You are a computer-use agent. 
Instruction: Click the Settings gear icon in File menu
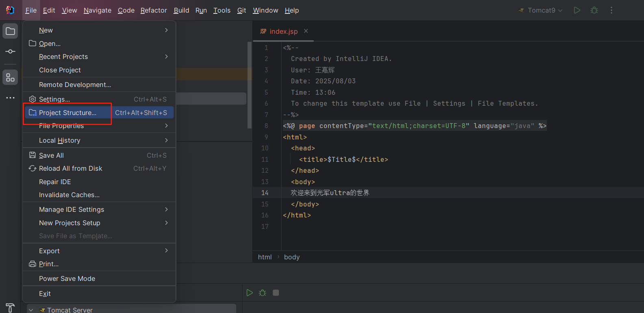[x=33, y=99]
